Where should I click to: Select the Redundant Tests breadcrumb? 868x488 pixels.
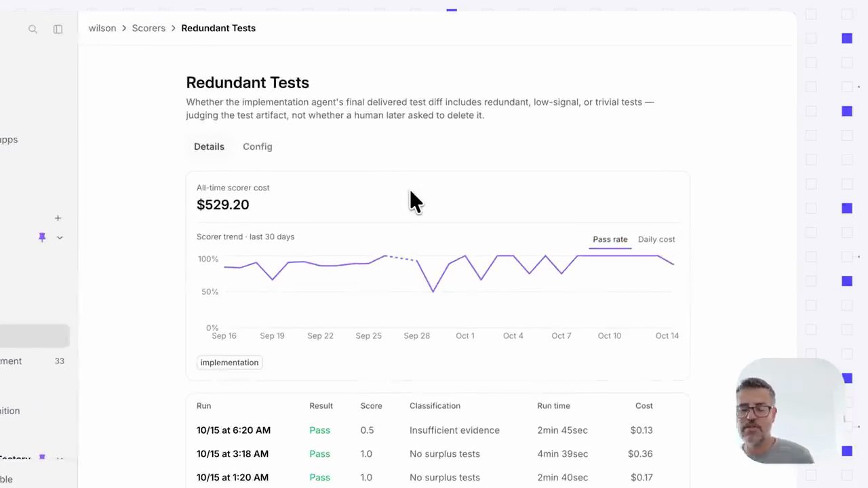(x=218, y=28)
